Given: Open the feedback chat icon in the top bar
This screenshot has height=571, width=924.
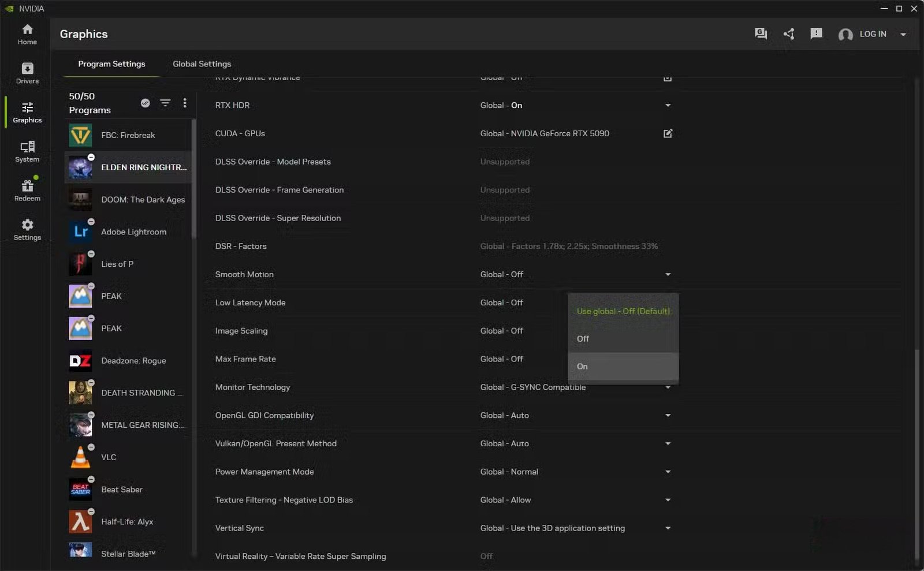Looking at the screenshot, I should (761, 34).
